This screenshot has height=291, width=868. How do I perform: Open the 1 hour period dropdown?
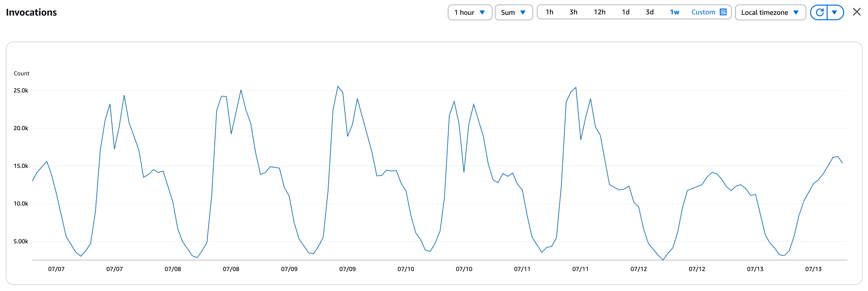click(x=470, y=12)
